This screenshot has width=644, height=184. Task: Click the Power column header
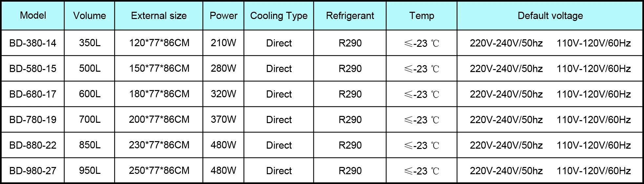[x=223, y=15]
